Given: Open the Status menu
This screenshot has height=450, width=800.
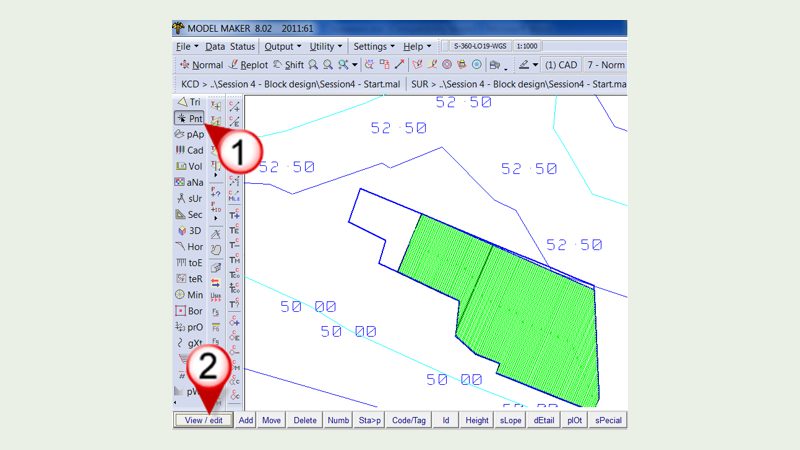Looking at the screenshot, I should click(x=242, y=46).
